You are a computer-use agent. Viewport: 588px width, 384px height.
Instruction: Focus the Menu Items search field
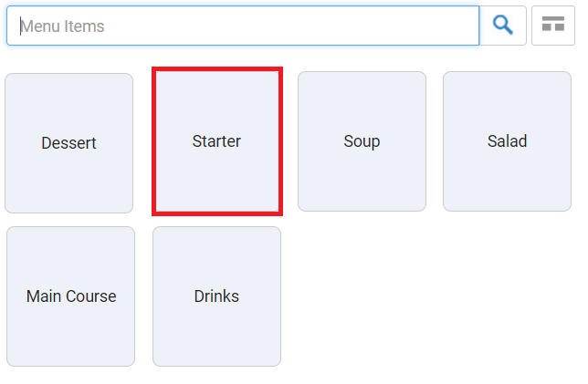243,26
